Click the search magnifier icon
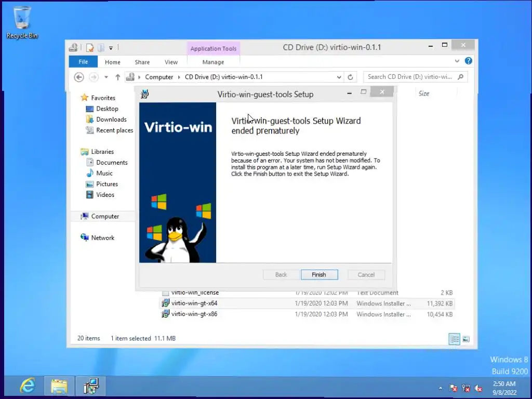Image resolution: width=532 pixels, height=399 pixels. pos(460,77)
